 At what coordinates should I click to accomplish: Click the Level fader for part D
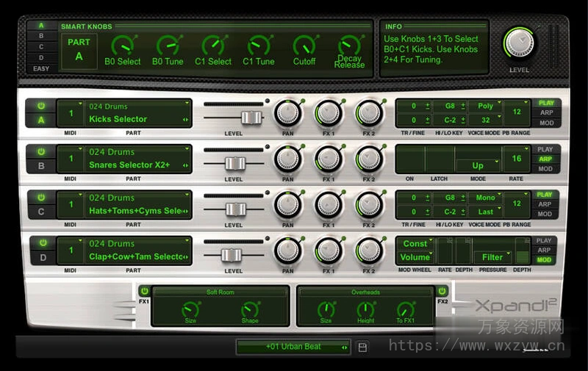click(232, 255)
